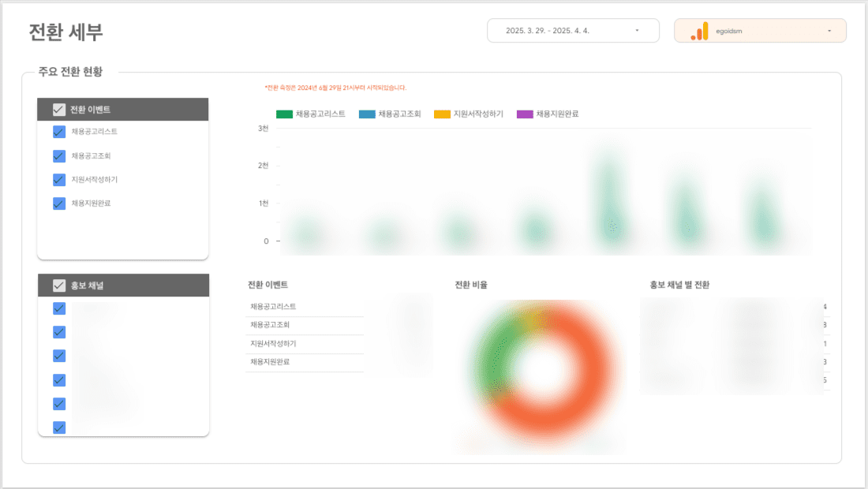The height and width of the screenshot is (489, 868).
Task: Click green 채용공고리스트 legend swatch in chart
Action: coord(284,114)
